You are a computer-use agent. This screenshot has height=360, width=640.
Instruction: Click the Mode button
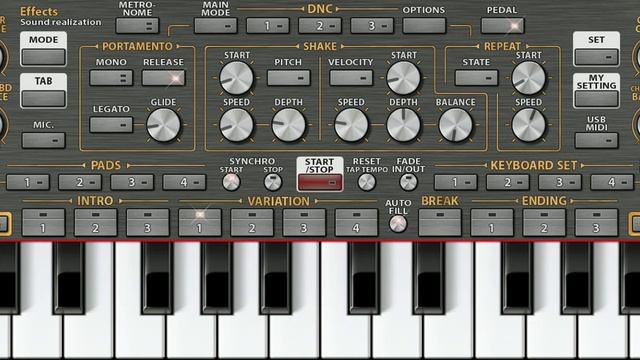point(44,57)
